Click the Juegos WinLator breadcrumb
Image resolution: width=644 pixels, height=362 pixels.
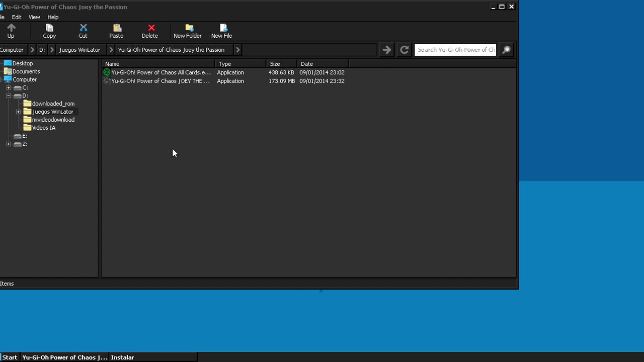79,50
